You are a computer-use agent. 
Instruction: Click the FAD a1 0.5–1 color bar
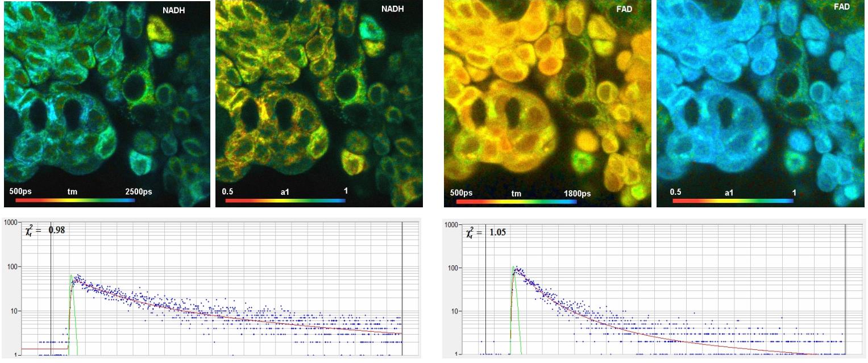click(732, 201)
